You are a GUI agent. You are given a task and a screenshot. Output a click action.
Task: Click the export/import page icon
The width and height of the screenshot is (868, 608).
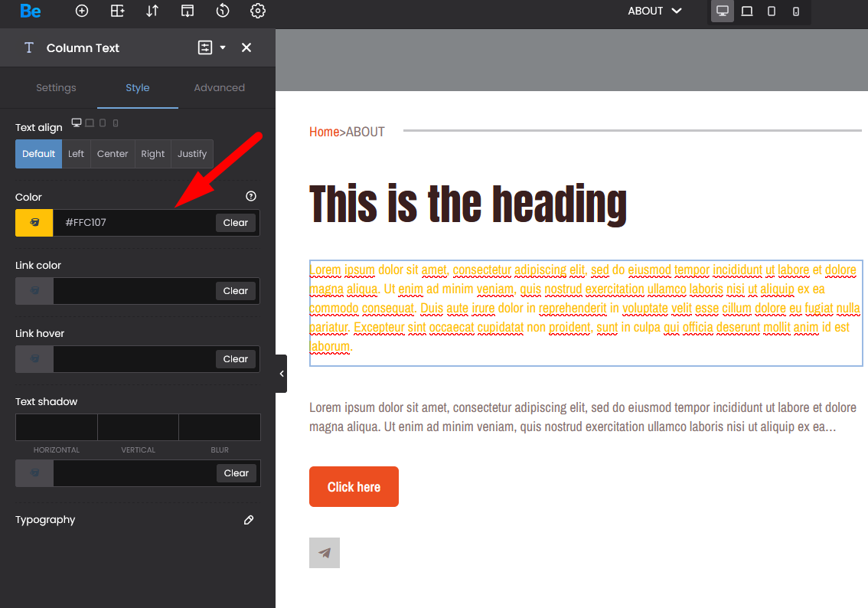click(188, 11)
